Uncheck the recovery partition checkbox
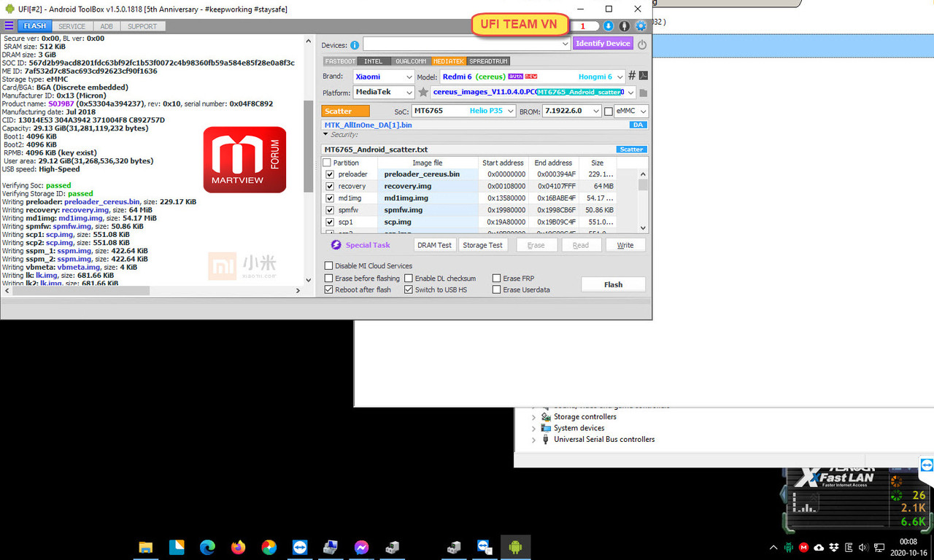 pyautogui.click(x=330, y=186)
